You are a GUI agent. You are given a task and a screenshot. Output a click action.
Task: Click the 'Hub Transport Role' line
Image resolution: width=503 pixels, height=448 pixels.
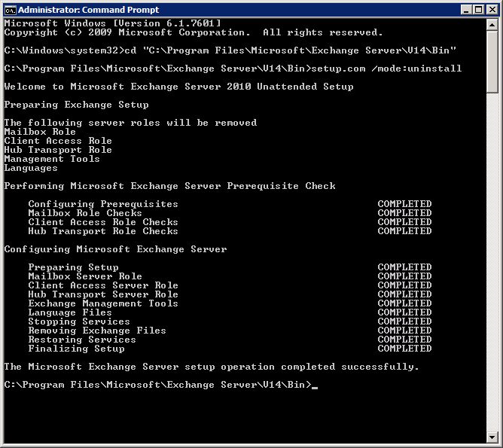58,150
